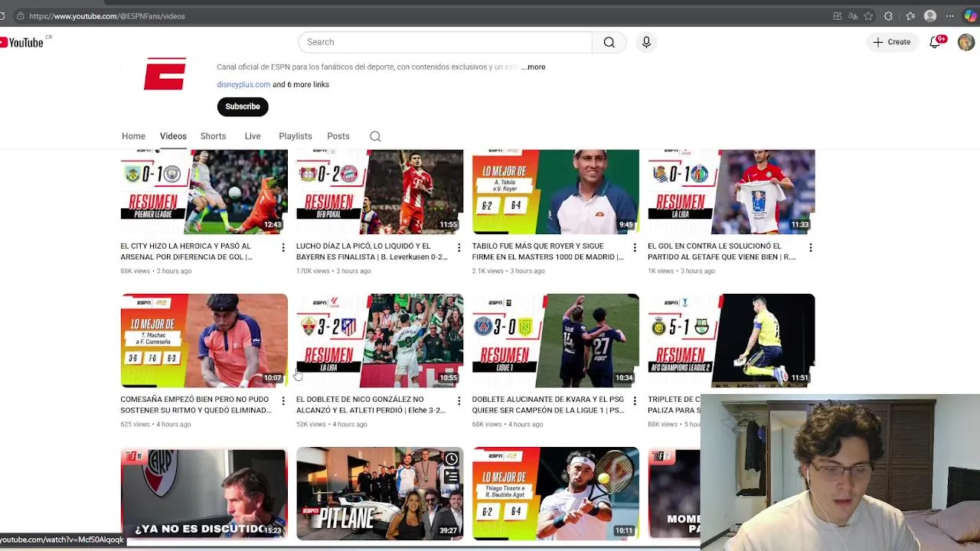Image resolution: width=980 pixels, height=551 pixels.
Task: Click the ESPN channel logo
Action: [165, 74]
